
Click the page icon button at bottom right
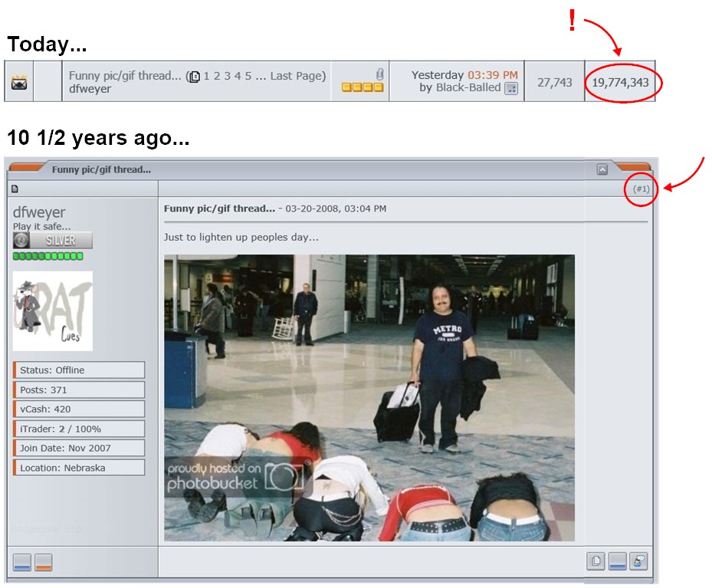(596, 561)
